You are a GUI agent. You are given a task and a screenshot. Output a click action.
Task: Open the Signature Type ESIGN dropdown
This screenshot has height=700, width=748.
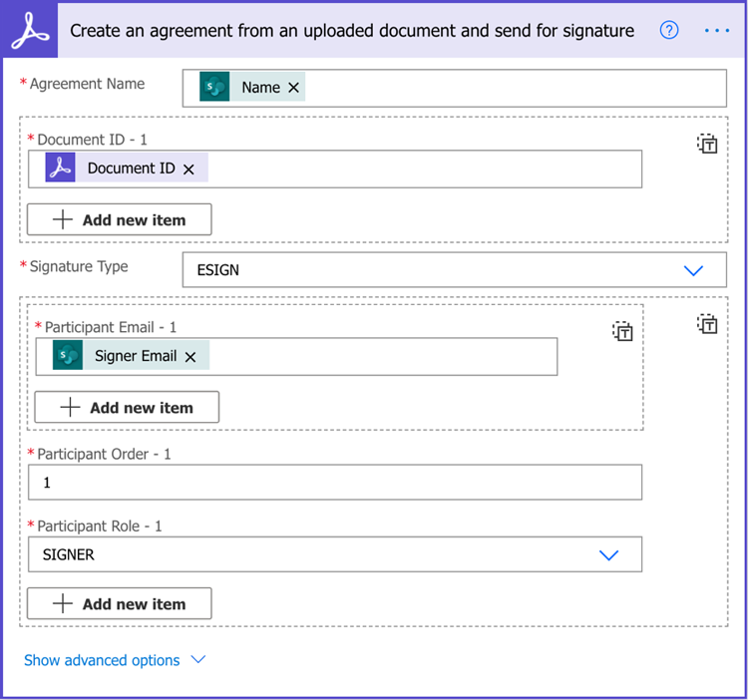pyautogui.click(x=454, y=270)
